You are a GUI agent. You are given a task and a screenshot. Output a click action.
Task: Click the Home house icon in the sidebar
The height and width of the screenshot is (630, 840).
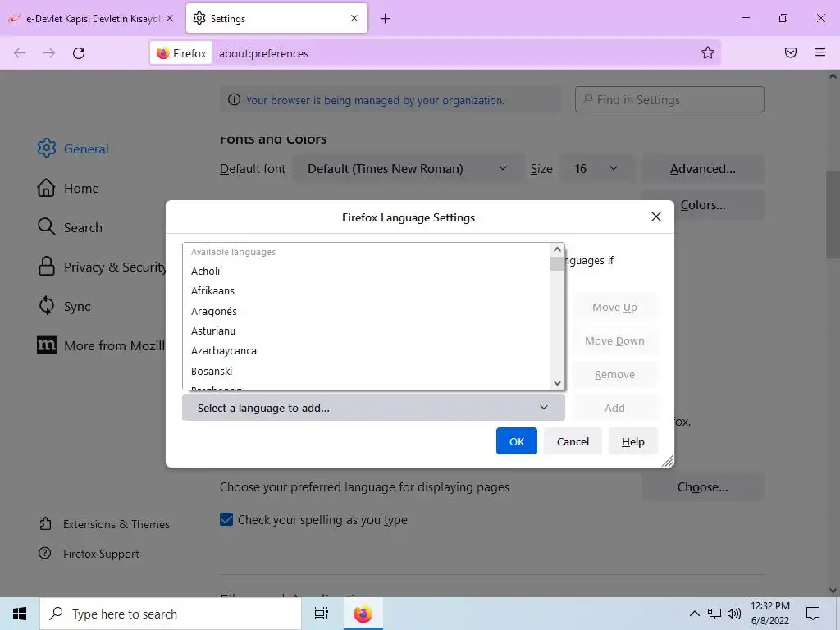coord(46,188)
